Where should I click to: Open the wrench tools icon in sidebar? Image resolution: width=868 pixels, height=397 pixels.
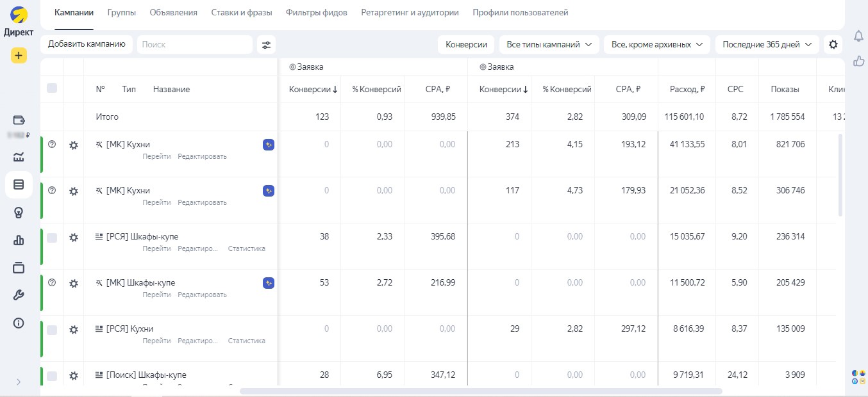[19, 295]
